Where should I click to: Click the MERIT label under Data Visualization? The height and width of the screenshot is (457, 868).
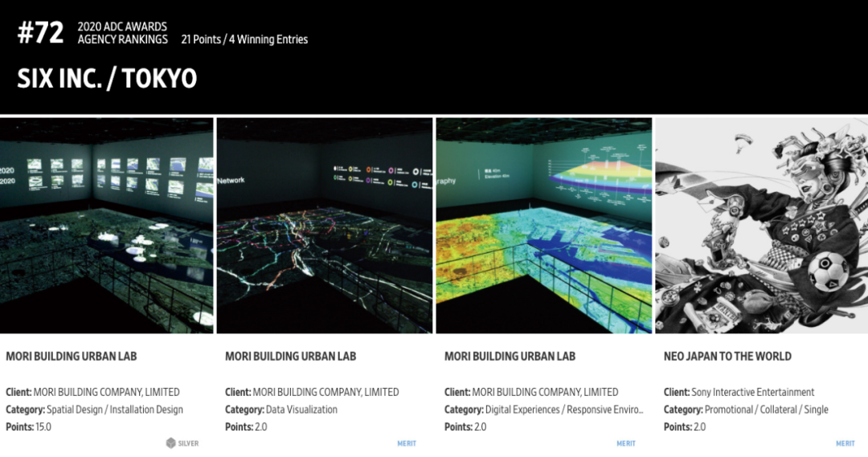(x=407, y=443)
